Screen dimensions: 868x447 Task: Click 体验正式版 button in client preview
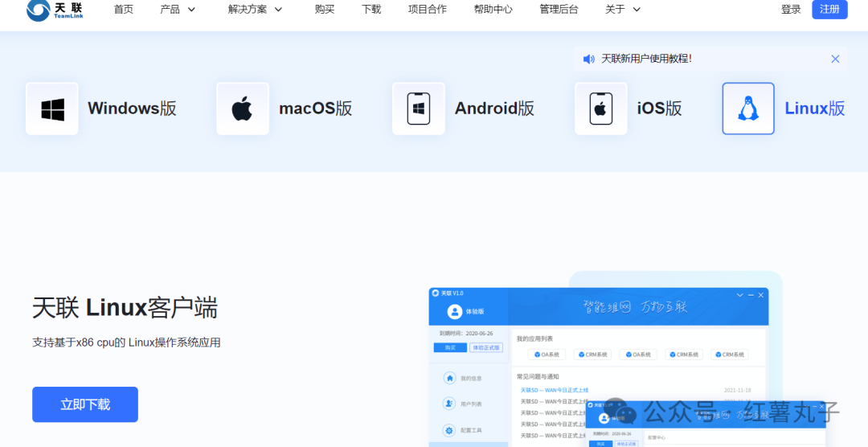point(486,348)
